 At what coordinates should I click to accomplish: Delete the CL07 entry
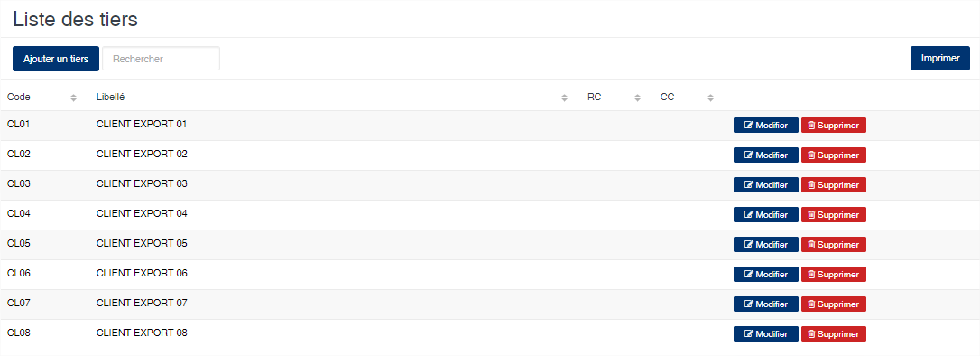(x=833, y=304)
